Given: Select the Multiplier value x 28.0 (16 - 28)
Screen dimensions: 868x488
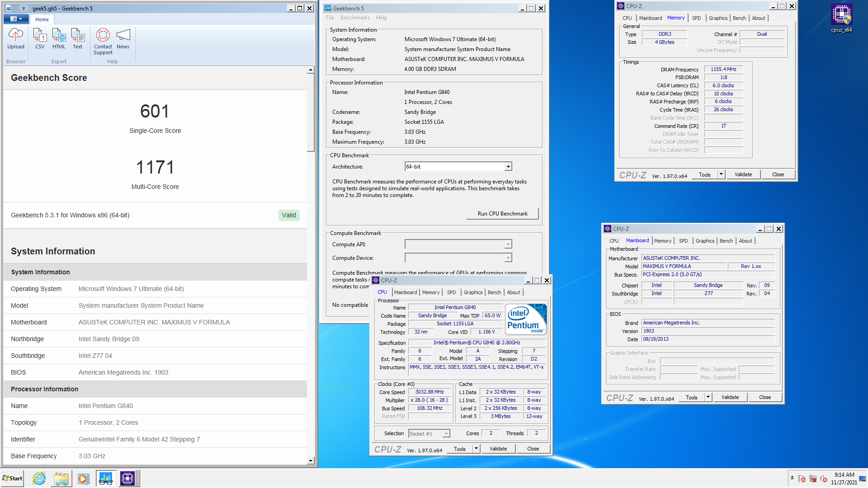Looking at the screenshot, I should coord(429,400).
